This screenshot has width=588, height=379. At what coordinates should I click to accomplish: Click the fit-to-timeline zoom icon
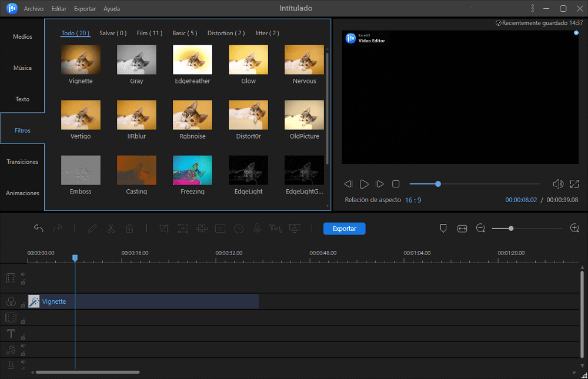point(462,229)
